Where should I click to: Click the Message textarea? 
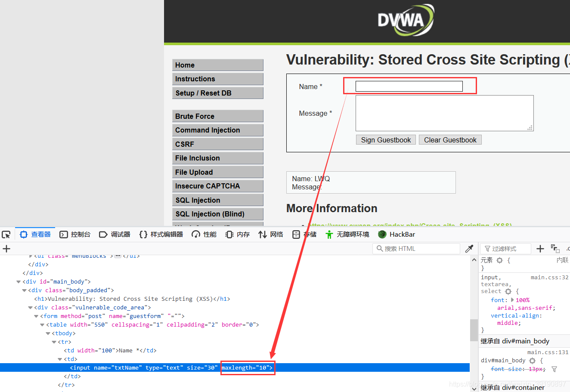tap(444, 113)
